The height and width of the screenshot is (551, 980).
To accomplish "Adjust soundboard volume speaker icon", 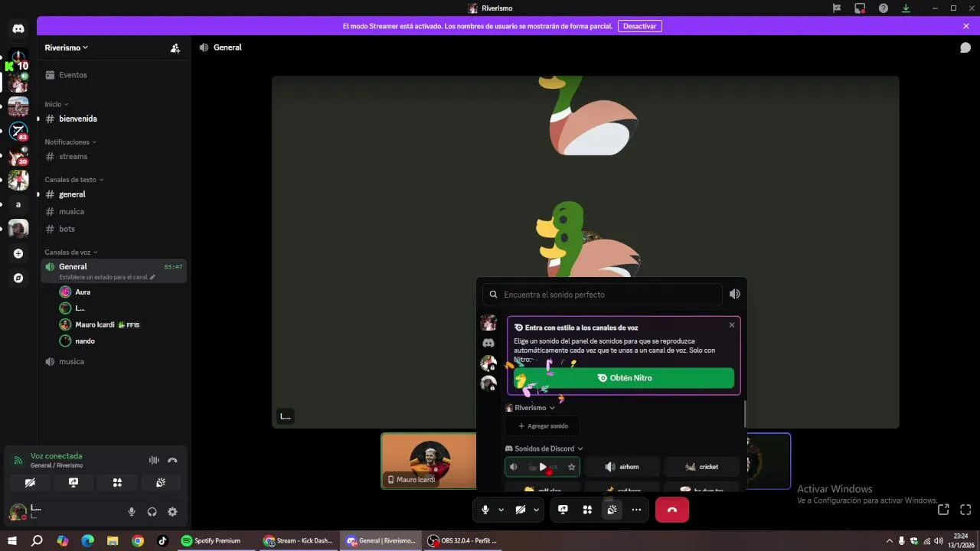I will [735, 294].
